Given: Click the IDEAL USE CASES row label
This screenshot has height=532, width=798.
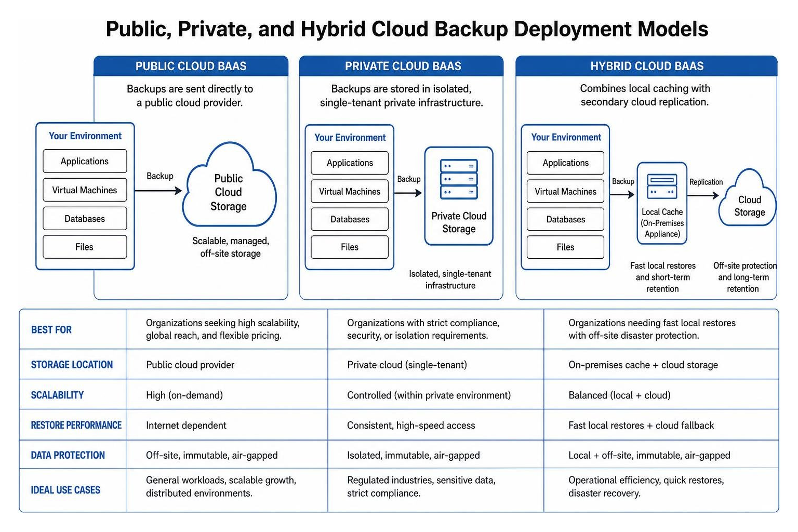Looking at the screenshot, I should coord(65,490).
